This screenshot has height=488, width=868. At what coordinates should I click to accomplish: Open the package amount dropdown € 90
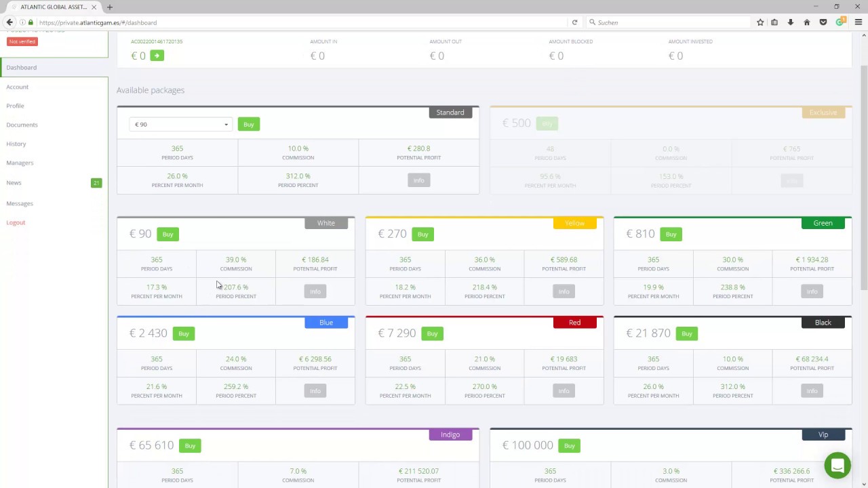tap(180, 125)
